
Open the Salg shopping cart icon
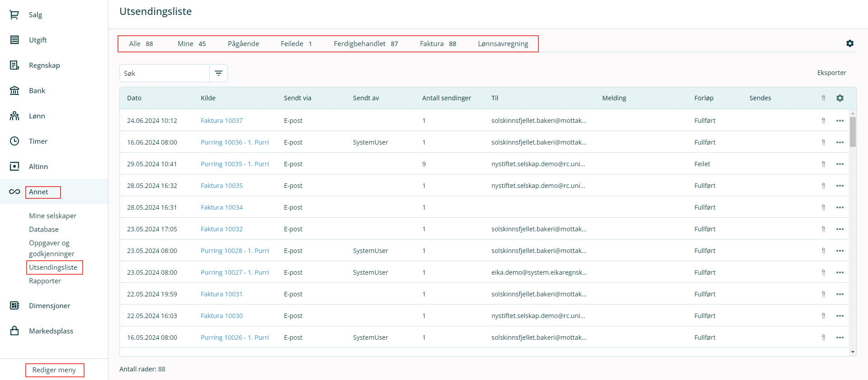click(14, 15)
